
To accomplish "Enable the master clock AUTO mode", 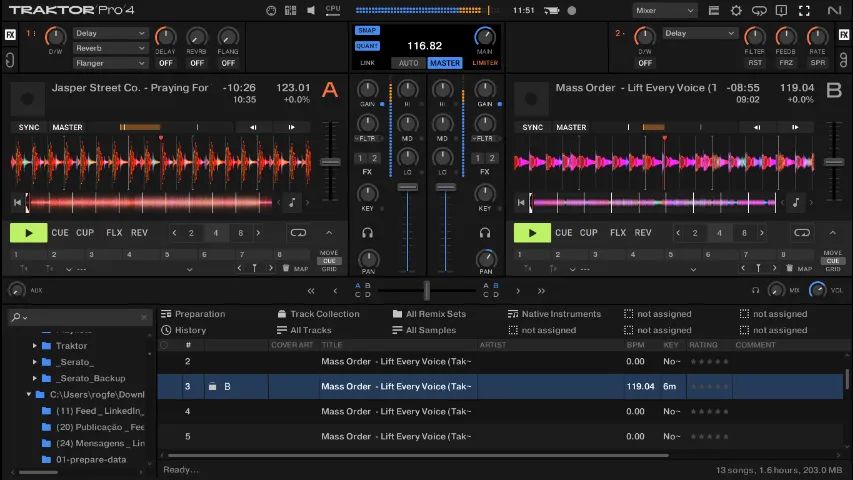I will click(409, 63).
